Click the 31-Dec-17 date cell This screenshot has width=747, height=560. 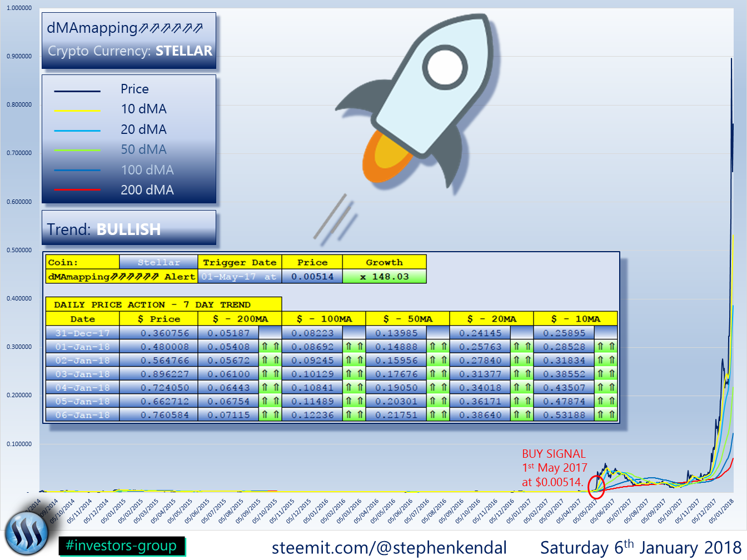click(82, 333)
